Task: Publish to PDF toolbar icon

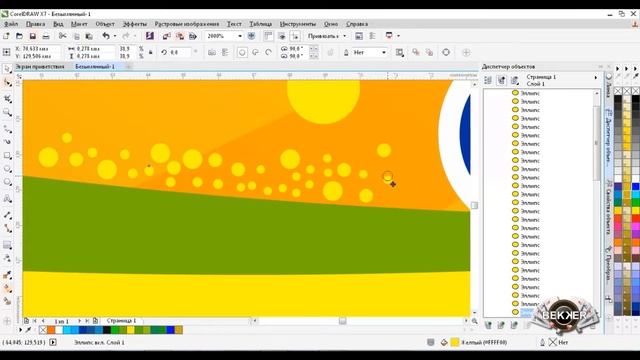Action: coord(193,36)
